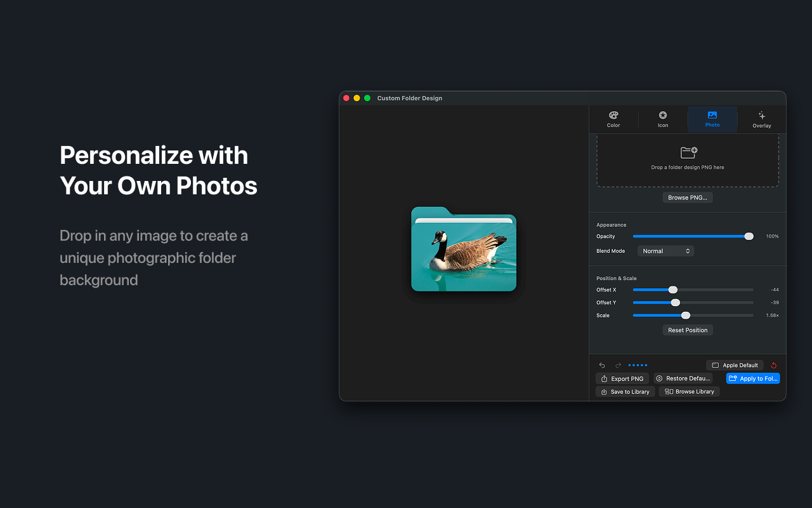Click the redo arrow icon

(x=618, y=365)
